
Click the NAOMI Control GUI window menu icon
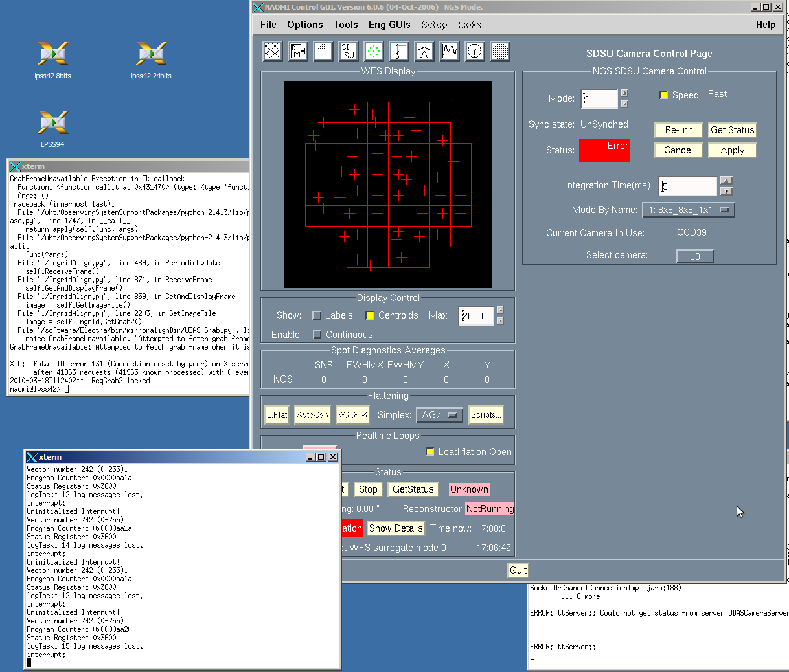[258, 7]
